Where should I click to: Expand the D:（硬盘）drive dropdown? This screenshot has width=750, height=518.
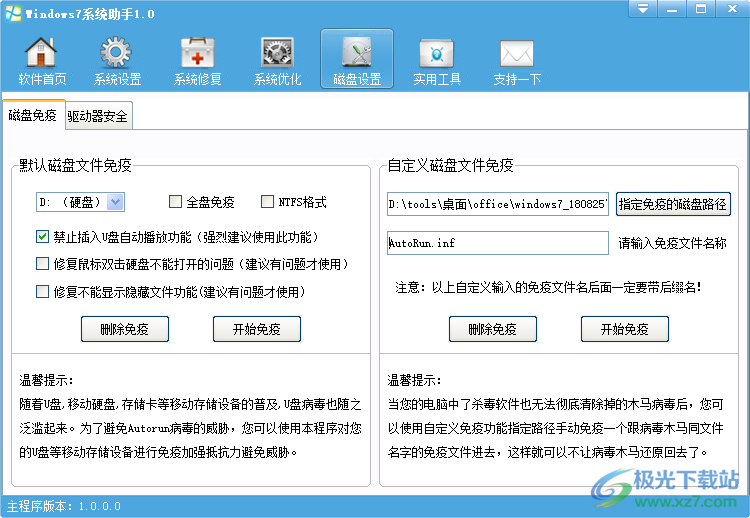click(x=115, y=202)
